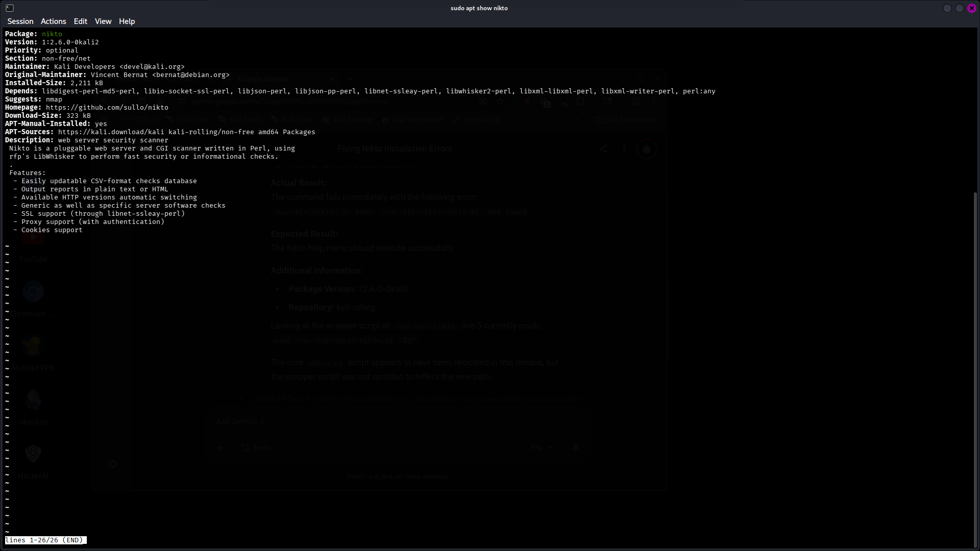980x551 pixels.
Task: Click the version string 1:2.6.0-0kali2
Action: 70,42
